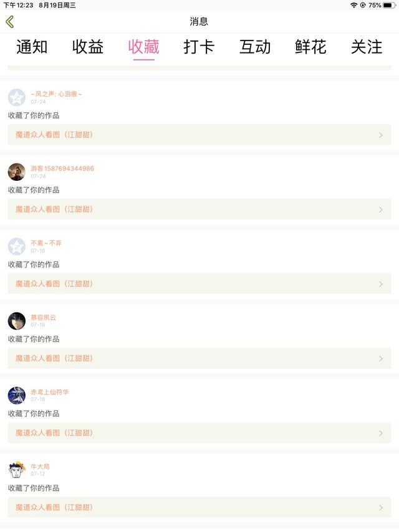Switch to the 鲜花 tab
Viewport: 399px width, 532px height.
(x=311, y=47)
